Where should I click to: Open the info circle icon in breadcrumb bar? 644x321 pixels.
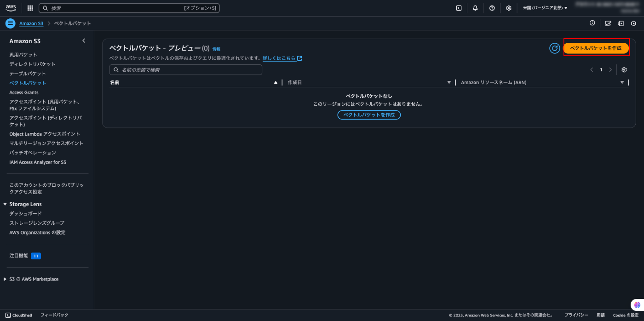tap(592, 23)
